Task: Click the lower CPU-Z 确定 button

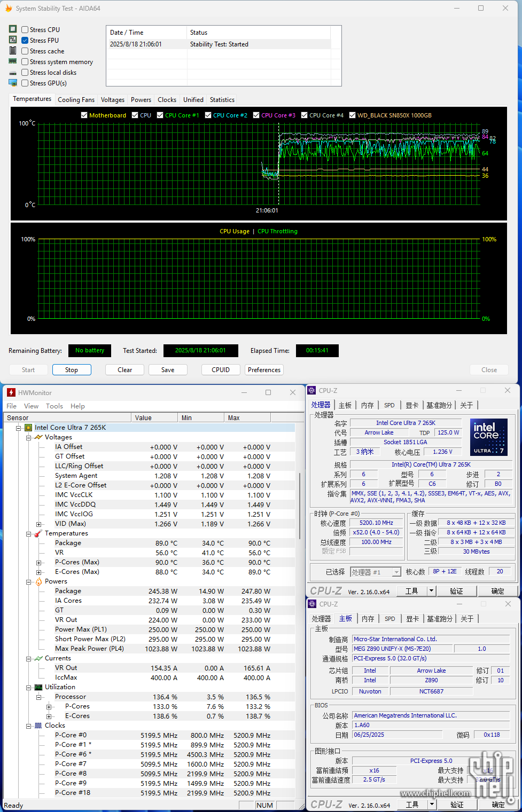Action: click(x=498, y=805)
